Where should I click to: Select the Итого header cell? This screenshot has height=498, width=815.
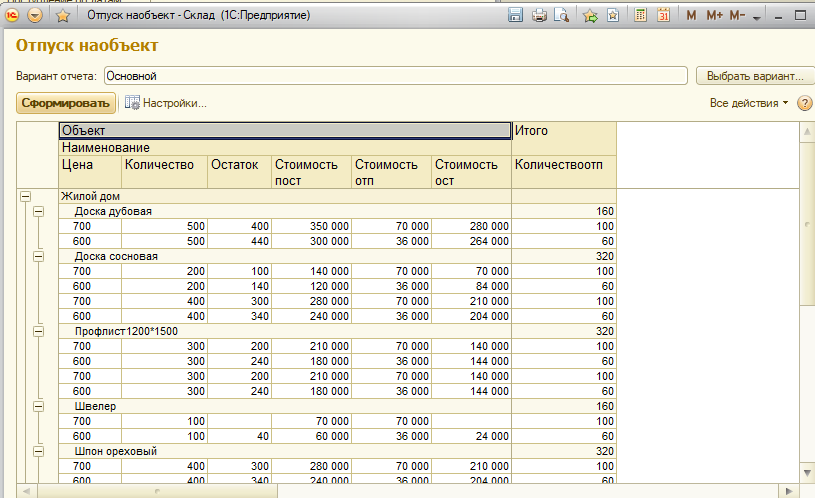point(564,139)
